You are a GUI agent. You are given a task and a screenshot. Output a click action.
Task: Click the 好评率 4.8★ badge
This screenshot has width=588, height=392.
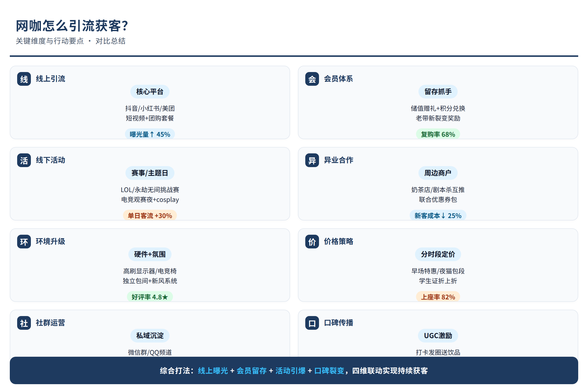coord(150,297)
